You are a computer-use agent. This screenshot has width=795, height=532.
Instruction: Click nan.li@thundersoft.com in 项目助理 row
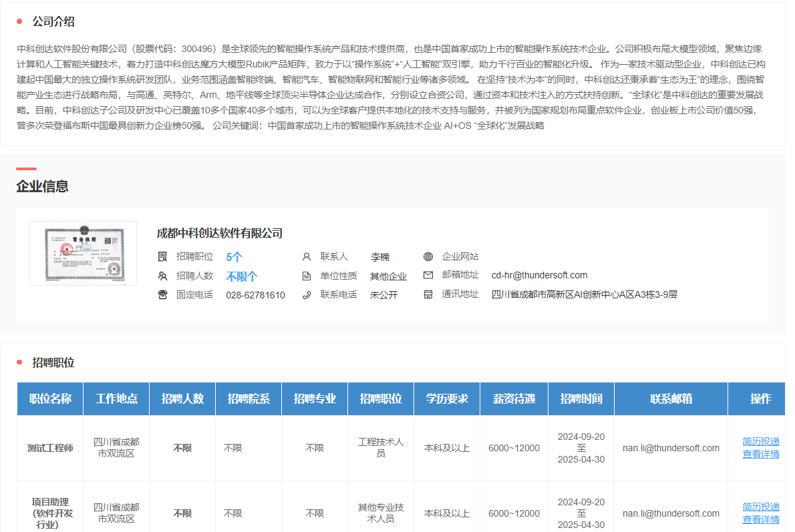coord(671,513)
